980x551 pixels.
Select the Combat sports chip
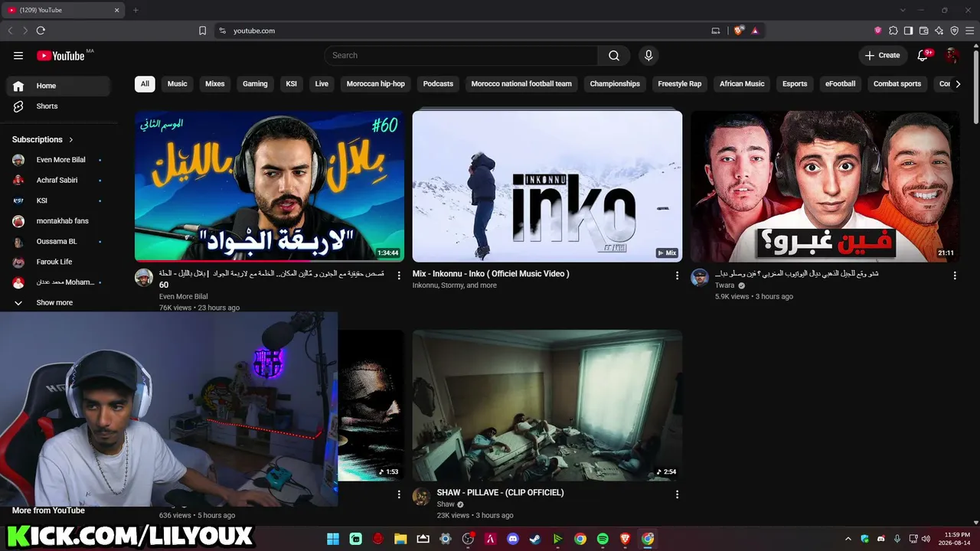(897, 84)
